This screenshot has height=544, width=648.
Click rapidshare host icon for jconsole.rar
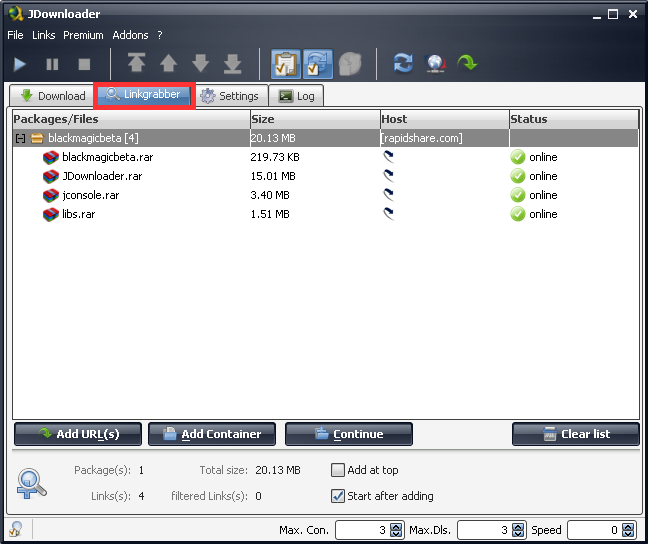pos(388,195)
